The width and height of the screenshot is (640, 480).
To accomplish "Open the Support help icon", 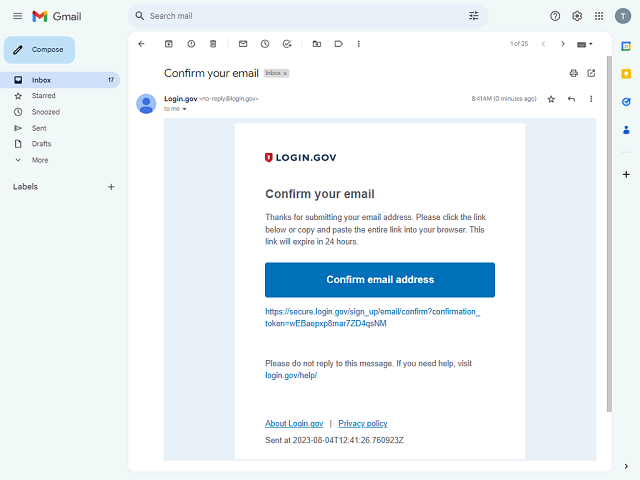I will click(555, 16).
